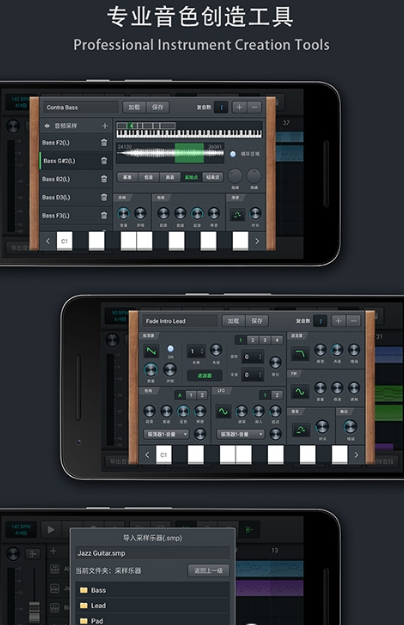The height and width of the screenshot is (625, 404).
Task: Click the green envelope curve icon in the sampler
Action: click(x=237, y=215)
